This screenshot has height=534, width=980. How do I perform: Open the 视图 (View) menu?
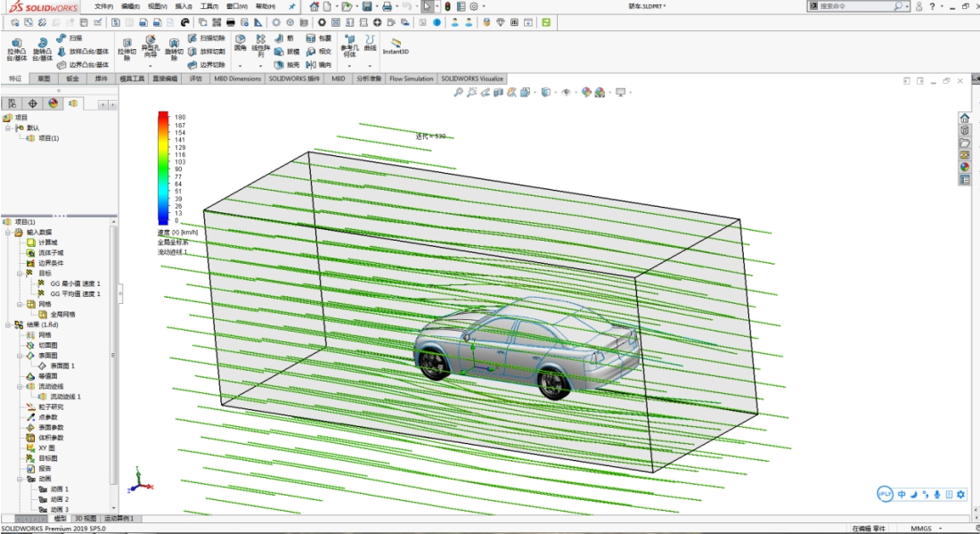(x=157, y=6)
